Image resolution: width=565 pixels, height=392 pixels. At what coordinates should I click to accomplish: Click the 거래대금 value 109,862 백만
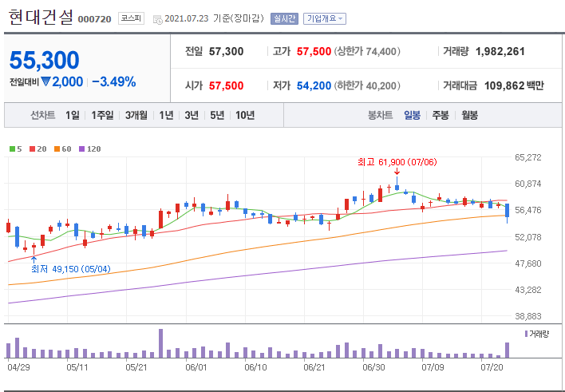pos(514,86)
